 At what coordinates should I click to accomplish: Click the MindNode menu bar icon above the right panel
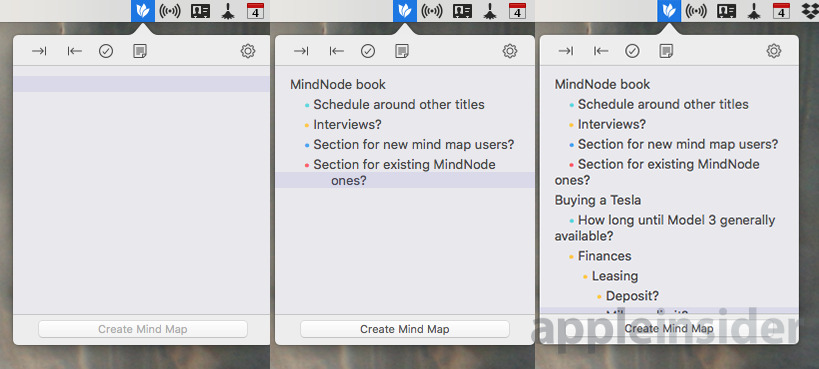coord(669,11)
